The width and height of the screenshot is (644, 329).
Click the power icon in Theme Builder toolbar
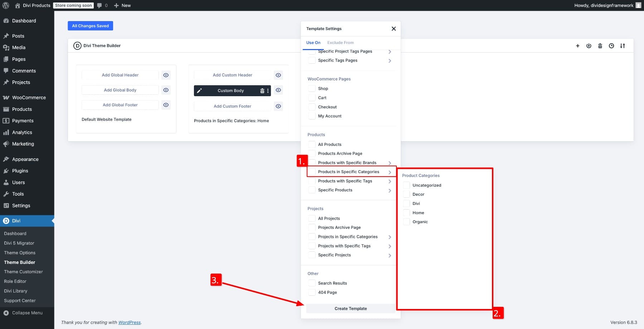tap(589, 46)
